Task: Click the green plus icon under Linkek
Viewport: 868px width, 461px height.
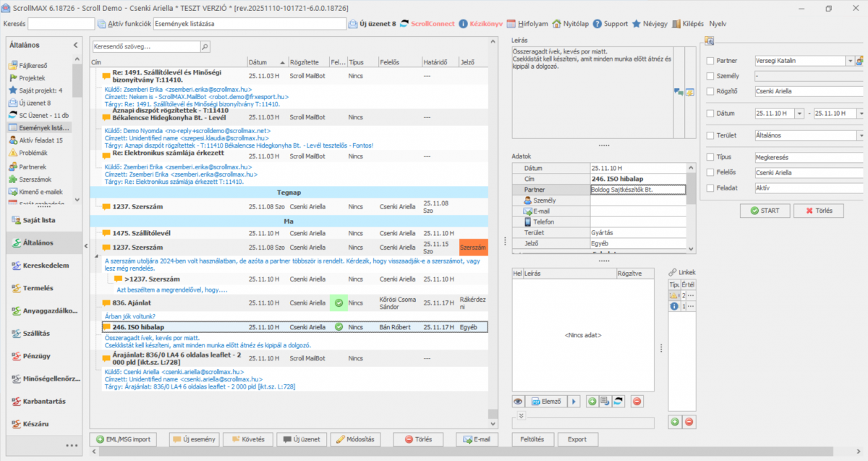Action: (674, 422)
